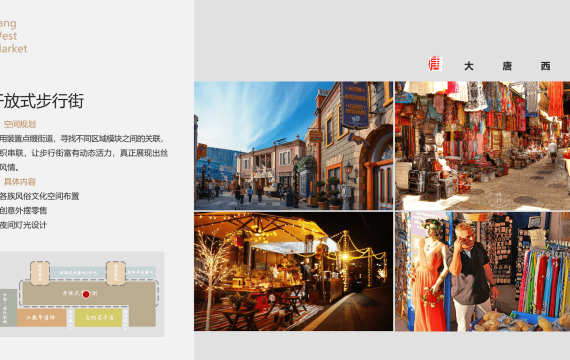Select the European street daytime photo
The image size is (570, 360).
[x=293, y=145]
